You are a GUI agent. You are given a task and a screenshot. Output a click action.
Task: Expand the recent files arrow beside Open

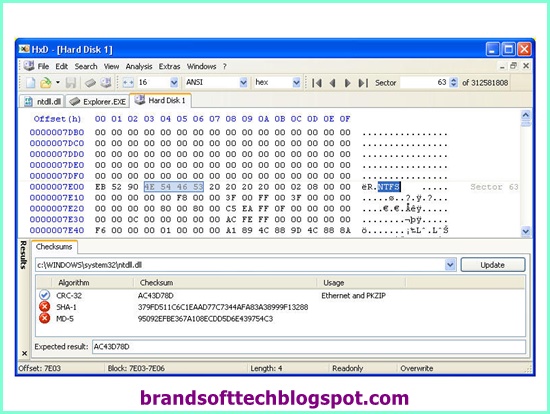[x=58, y=83]
